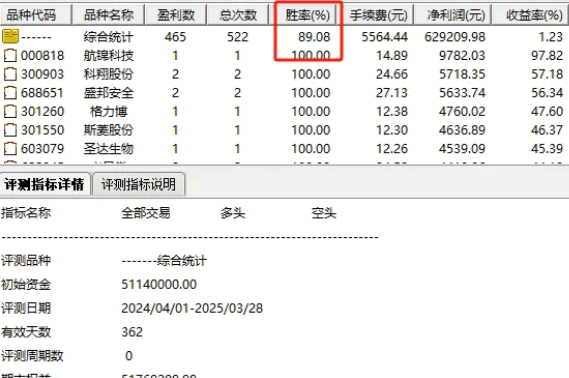
Task: Click net profit 4636.89 of 斯菱股份
Action: (462, 130)
